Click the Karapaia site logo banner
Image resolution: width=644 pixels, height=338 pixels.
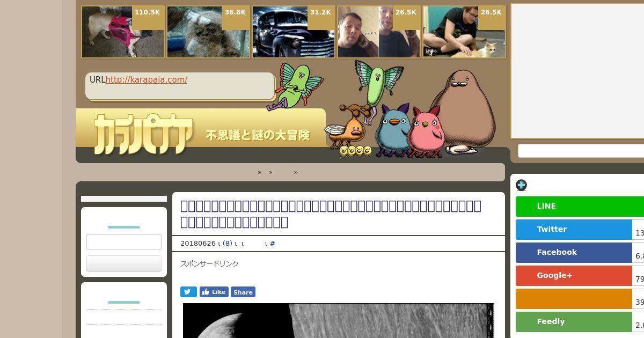click(201, 131)
